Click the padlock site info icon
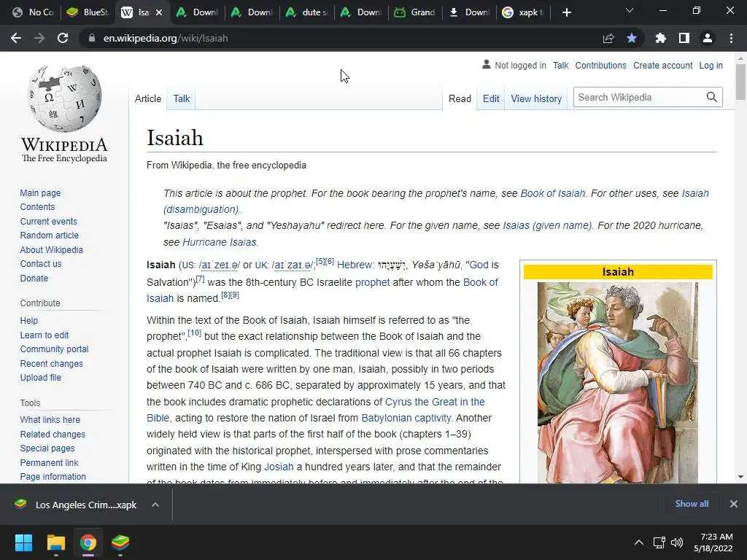 (x=92, y=38)
